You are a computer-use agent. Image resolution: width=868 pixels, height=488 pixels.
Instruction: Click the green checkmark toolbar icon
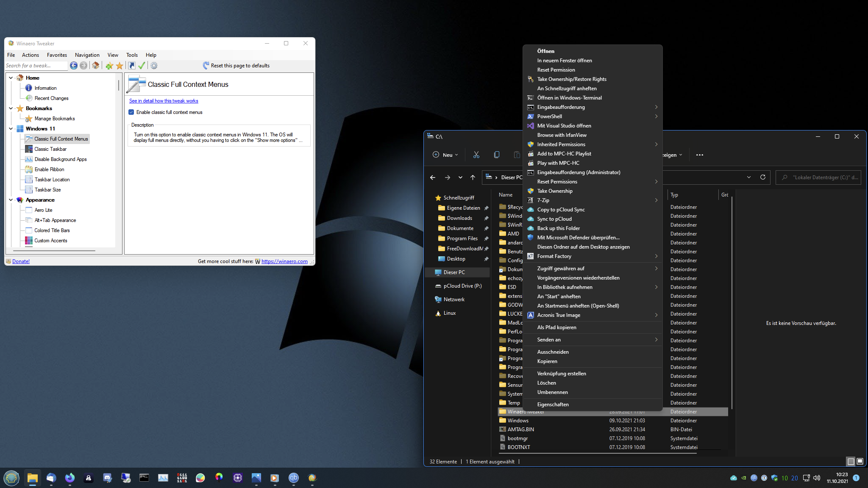pos(142,66)
